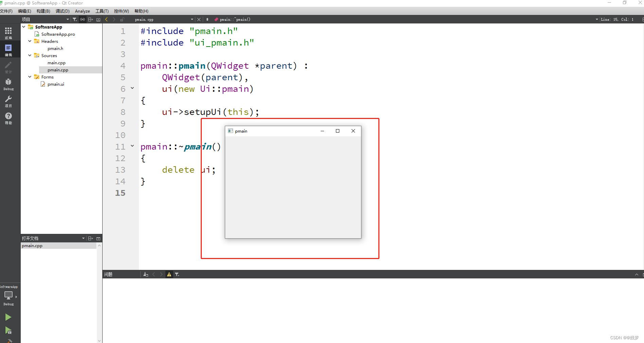Select pmain.cpp in Sources tree

(x=58, y=70)
